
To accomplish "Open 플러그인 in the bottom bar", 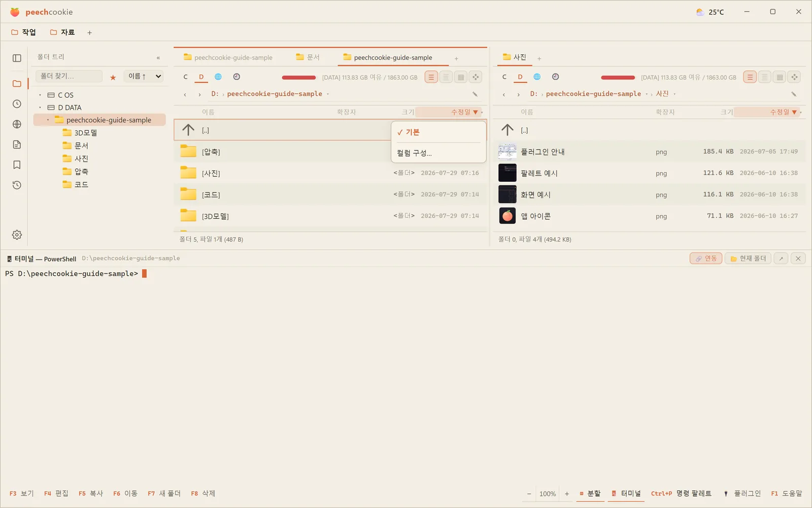I will (x=742, y=493).
